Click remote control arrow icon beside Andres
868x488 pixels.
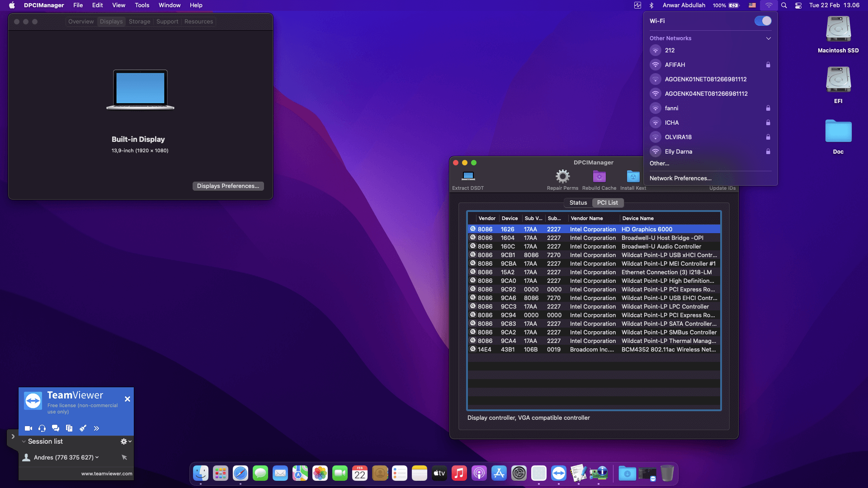click(124, 457)
